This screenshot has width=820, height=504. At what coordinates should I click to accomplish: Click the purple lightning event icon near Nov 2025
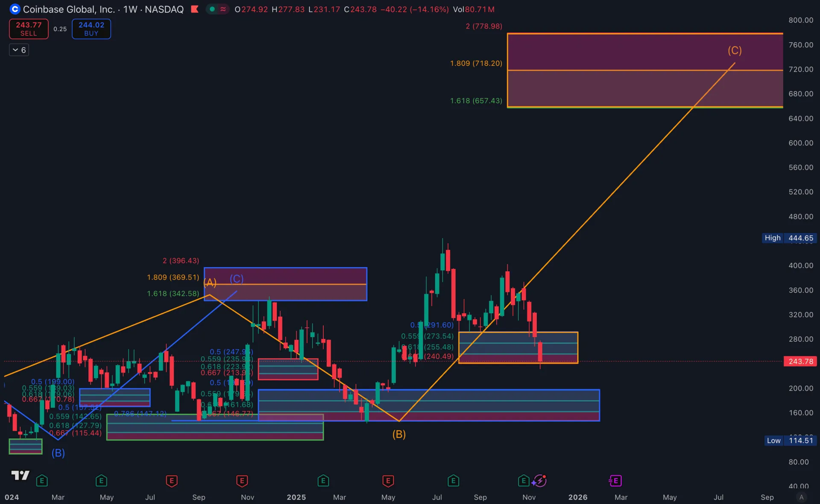539,481
